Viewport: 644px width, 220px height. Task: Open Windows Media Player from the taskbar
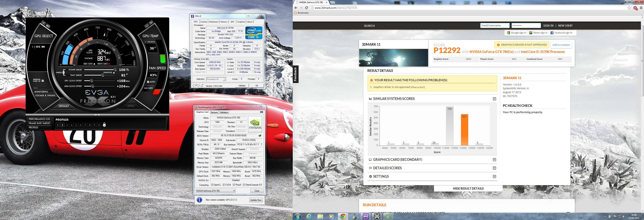[x=331, y=217]
